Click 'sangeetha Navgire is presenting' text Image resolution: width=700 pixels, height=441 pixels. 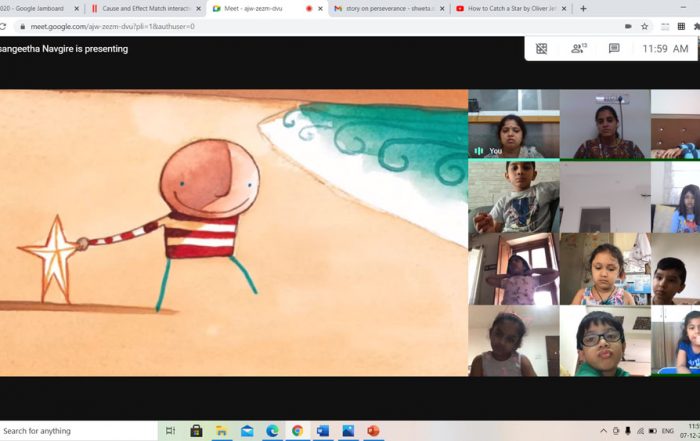(64, 49)
